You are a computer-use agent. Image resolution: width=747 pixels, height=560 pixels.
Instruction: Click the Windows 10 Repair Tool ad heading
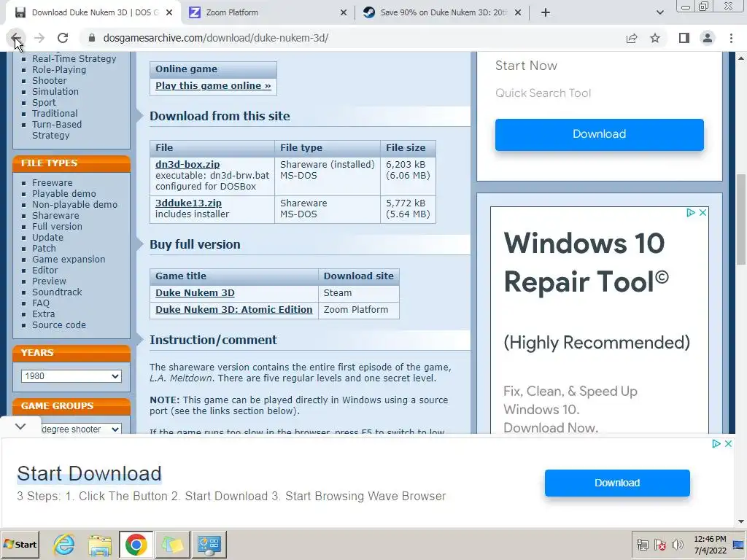pos(586,262)
